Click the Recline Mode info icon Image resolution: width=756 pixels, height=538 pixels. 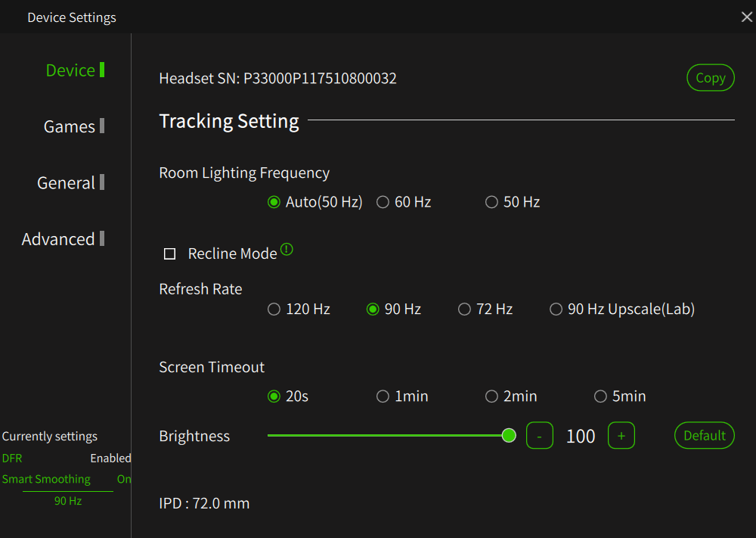pyautogui.click(x=287, y=250)
